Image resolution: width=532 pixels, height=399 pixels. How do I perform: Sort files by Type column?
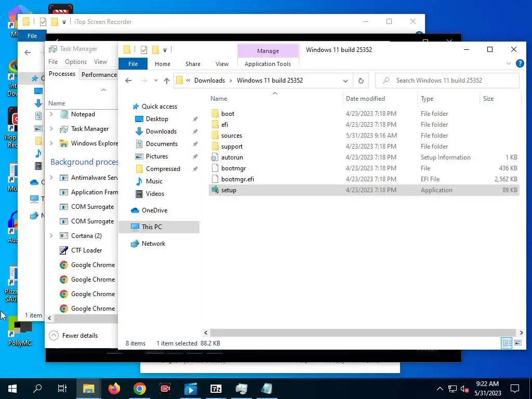point(427,99)
